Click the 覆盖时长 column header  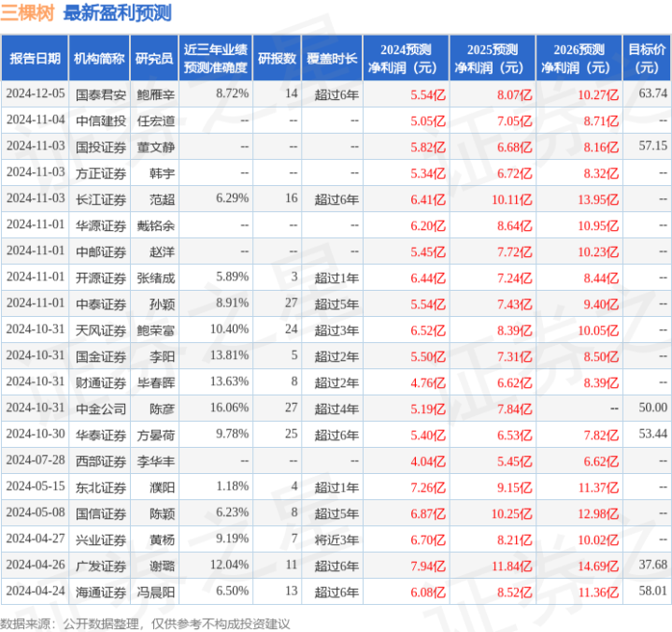tap(332, 58)
